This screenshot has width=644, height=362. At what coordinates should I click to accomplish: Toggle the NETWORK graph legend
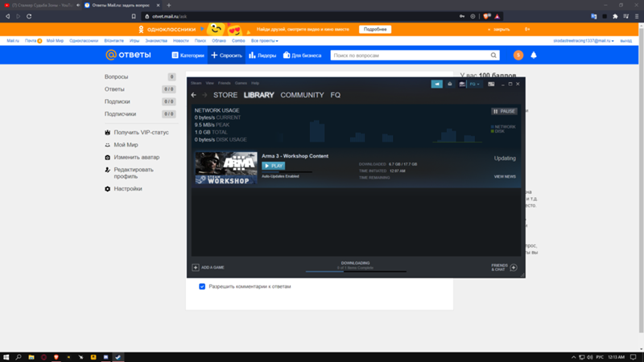pos(503,127)
